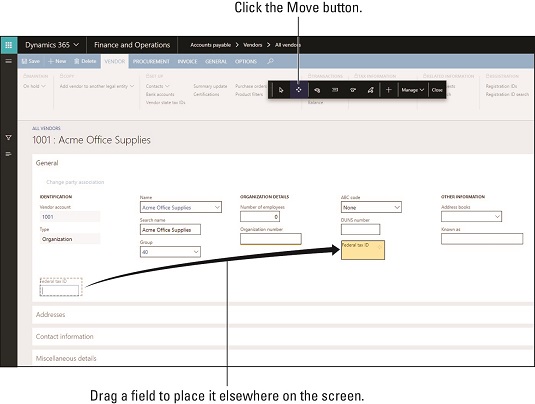The height and width of the screenshot is (404, 535).
Task: Switch to the GENERAL ribbon tab
Action: coord(216,61)
